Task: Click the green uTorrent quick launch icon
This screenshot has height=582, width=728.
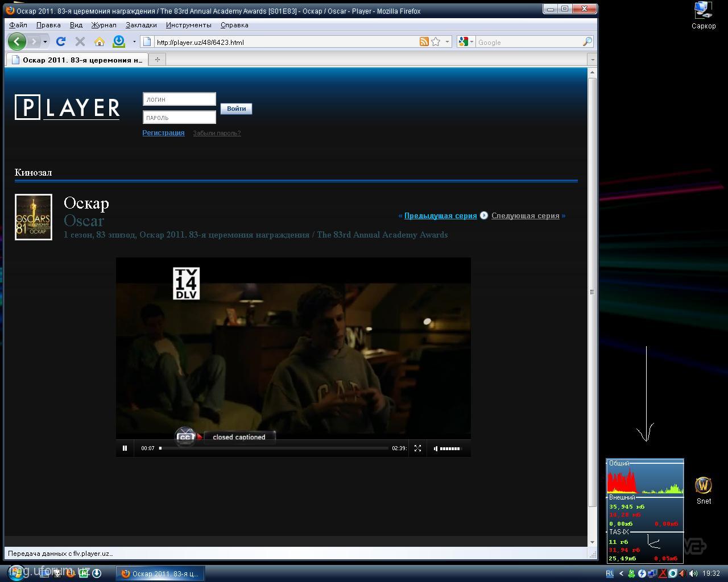Action: (83, 573)
